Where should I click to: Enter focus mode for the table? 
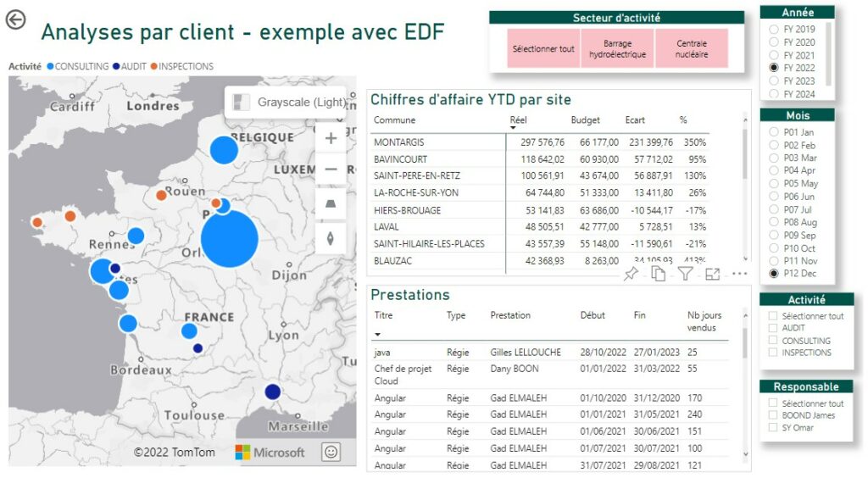[x=712, y=274]
